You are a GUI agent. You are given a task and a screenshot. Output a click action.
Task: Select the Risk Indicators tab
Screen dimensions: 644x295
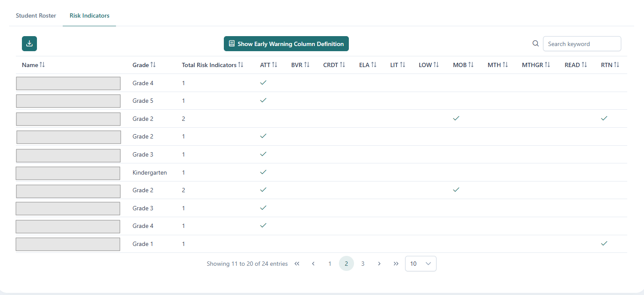(x=89, y=15)
